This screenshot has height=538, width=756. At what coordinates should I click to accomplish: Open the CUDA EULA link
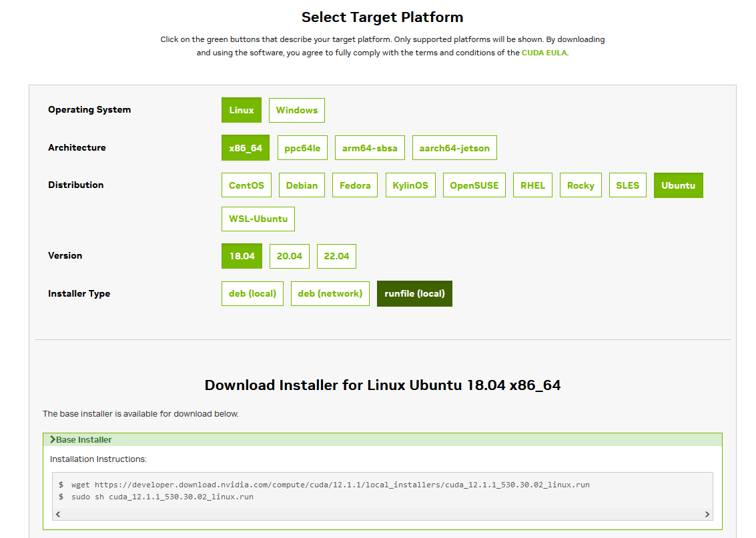[x=544, y=53]
